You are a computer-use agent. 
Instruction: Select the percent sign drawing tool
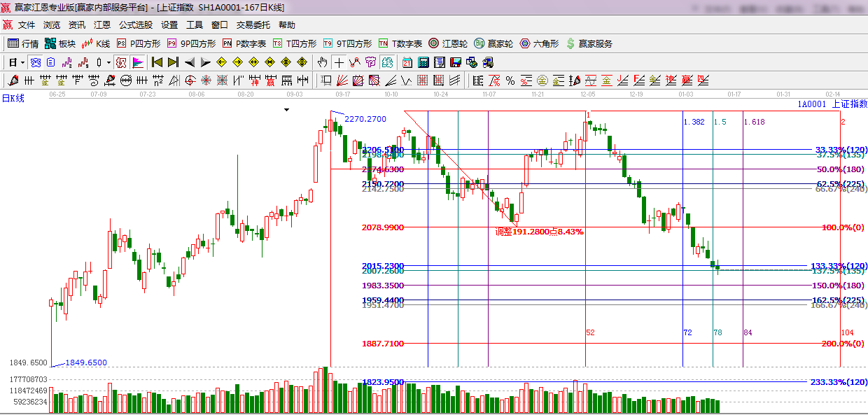point(510,80)
